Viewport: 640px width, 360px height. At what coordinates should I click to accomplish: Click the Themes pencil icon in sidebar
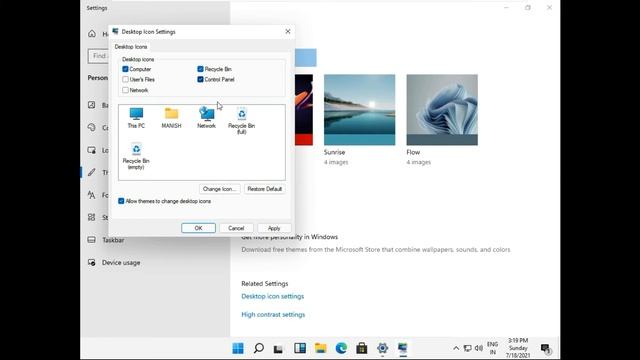pos(92,172)
